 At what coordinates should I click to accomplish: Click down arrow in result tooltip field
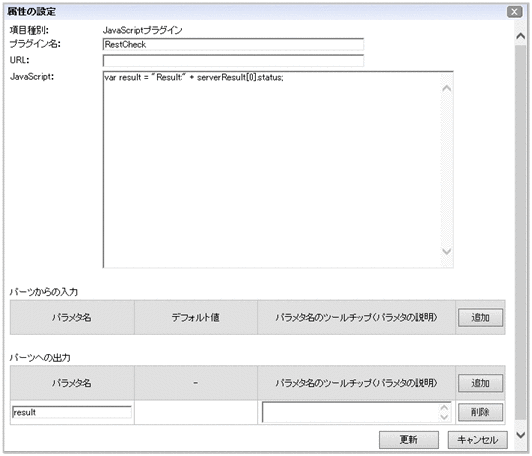pyautogui.click(x=444, y=417)
